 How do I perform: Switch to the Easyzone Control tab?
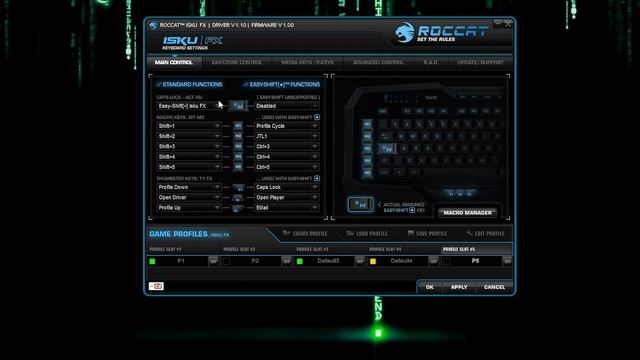coord(237,62)
